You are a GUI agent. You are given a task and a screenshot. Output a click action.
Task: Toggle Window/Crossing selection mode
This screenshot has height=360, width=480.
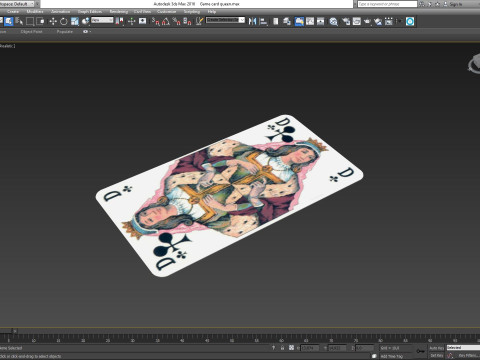pyautogui.click(x=40, y=21)
